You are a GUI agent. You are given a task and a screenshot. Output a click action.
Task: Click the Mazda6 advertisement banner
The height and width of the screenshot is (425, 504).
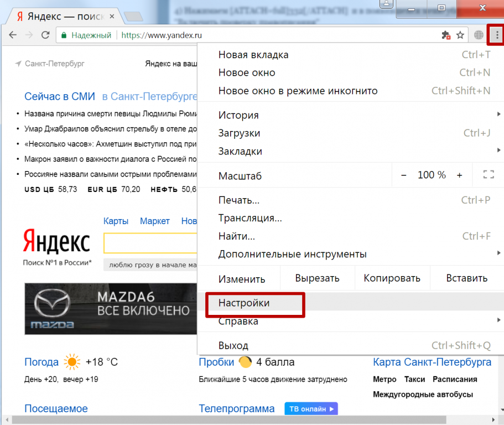(x=111, y=309)
